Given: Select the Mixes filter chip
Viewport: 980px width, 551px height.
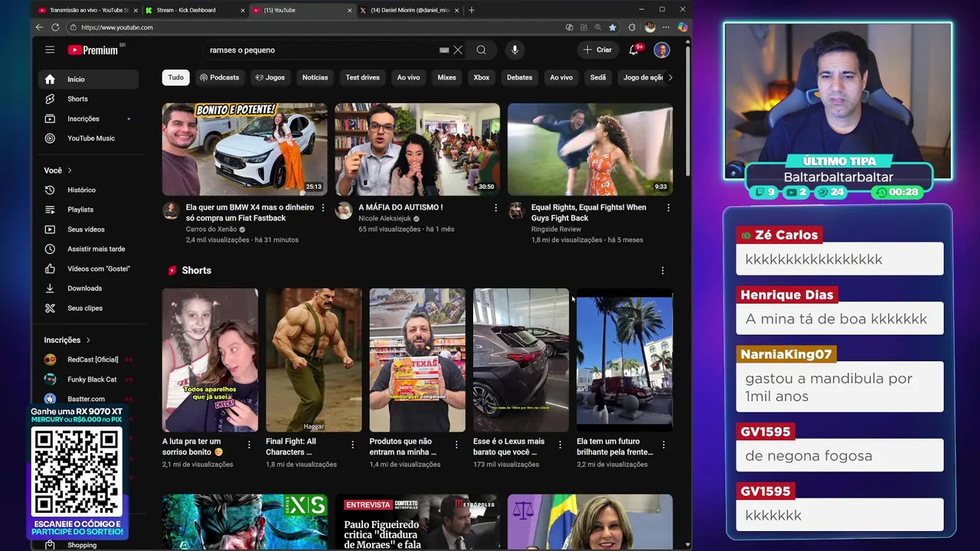Looking at the screenshot, I should coord(446,77).
